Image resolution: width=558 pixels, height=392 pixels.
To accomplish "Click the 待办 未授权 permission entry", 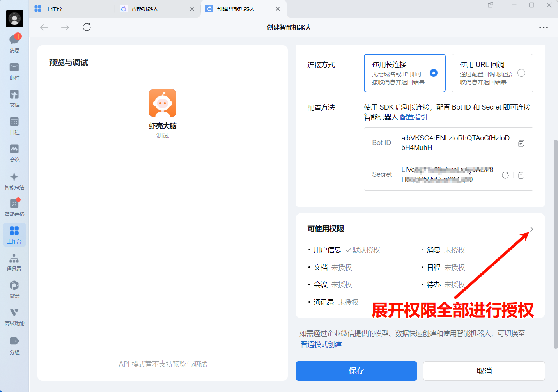I will [x=443, y=285].
